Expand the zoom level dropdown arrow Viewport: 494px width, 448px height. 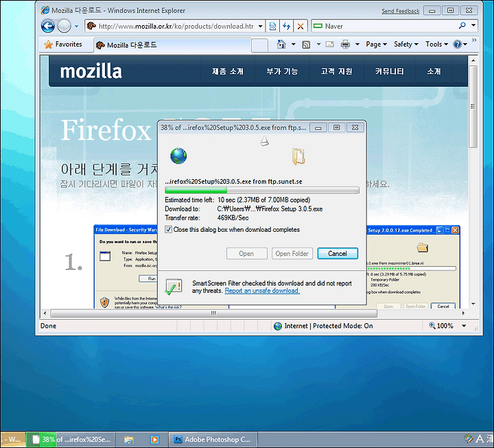pyautogui.click(x=464, y=326)
